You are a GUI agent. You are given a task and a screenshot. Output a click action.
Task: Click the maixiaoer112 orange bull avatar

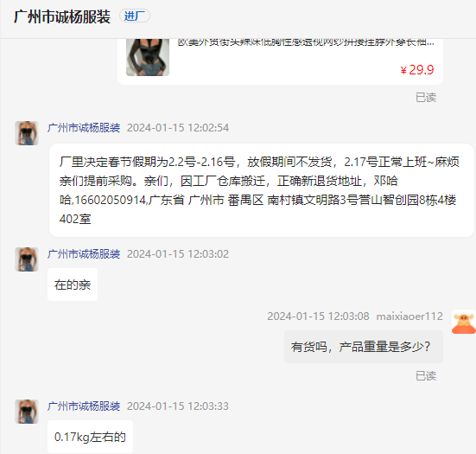[464, 322]
